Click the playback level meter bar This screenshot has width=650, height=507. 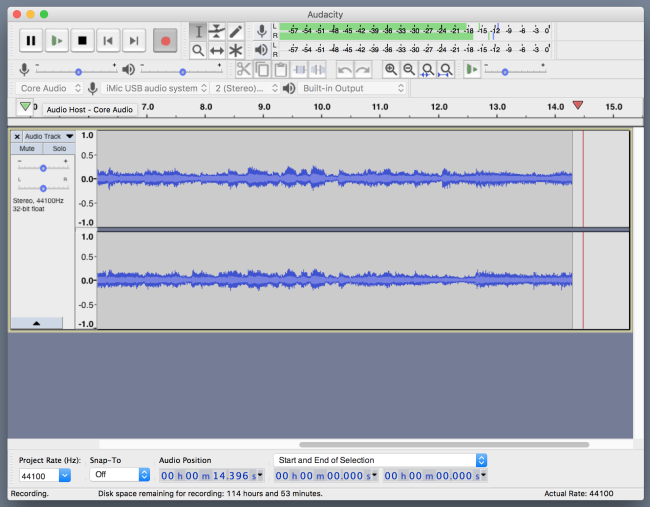[x=415, y=50]
